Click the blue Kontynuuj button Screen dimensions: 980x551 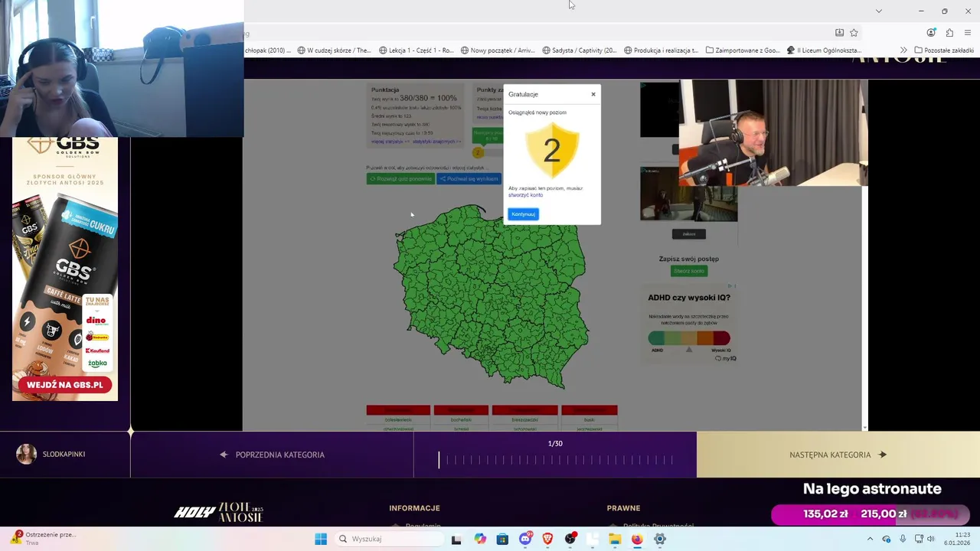pos(523,214)
